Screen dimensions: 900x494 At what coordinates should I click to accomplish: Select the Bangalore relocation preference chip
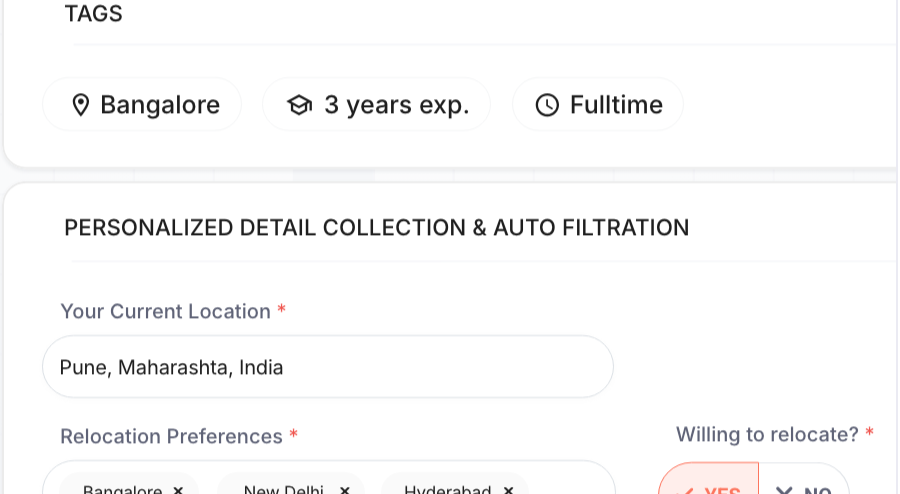pos(122,489)
